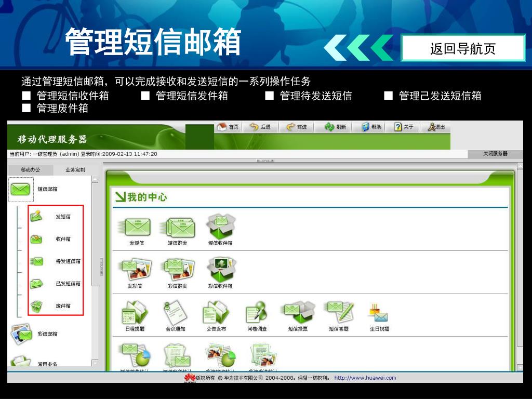Image resolution: width=532 pixels, height=399 pixels.
Task: Click the sidebar scrollbar up arrow
Action: (95, 179)
